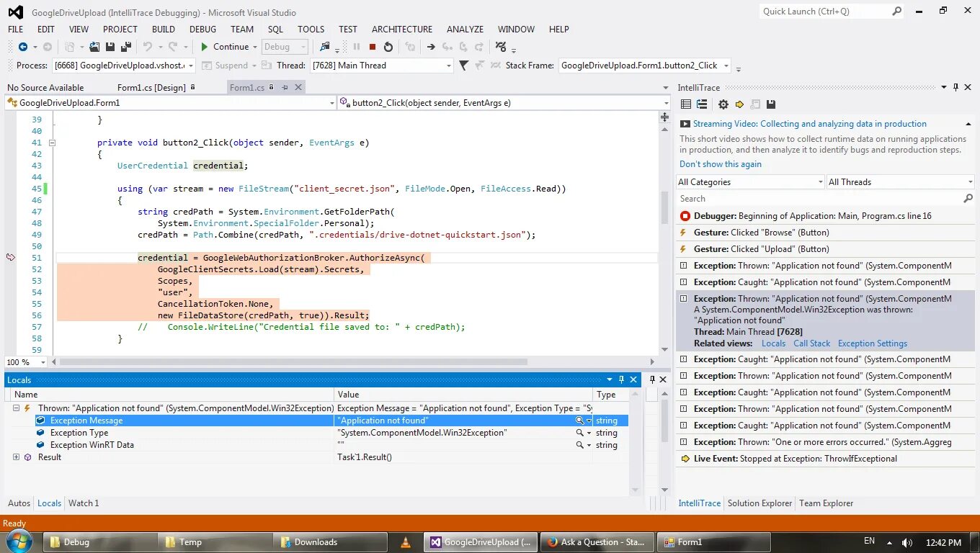Click the thread filter flag icon

(463, 66)
